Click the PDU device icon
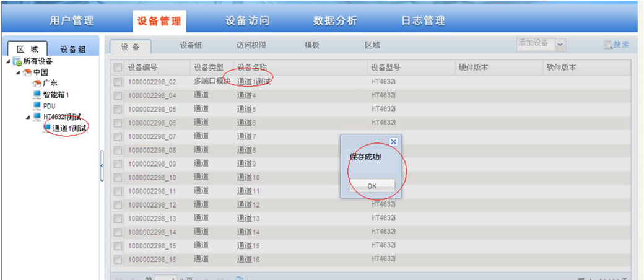 pyautogui.click(x=37, y=106)
